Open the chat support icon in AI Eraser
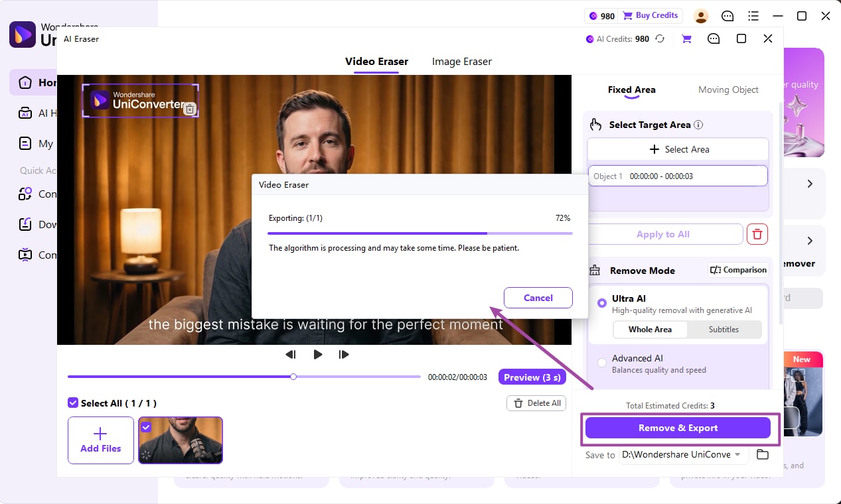 (714, 39)
